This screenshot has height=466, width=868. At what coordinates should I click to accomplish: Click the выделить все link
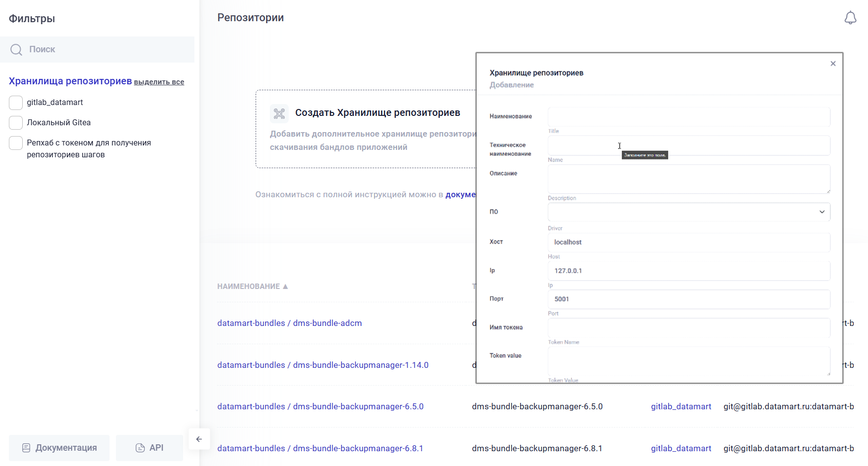click(159, 82)
